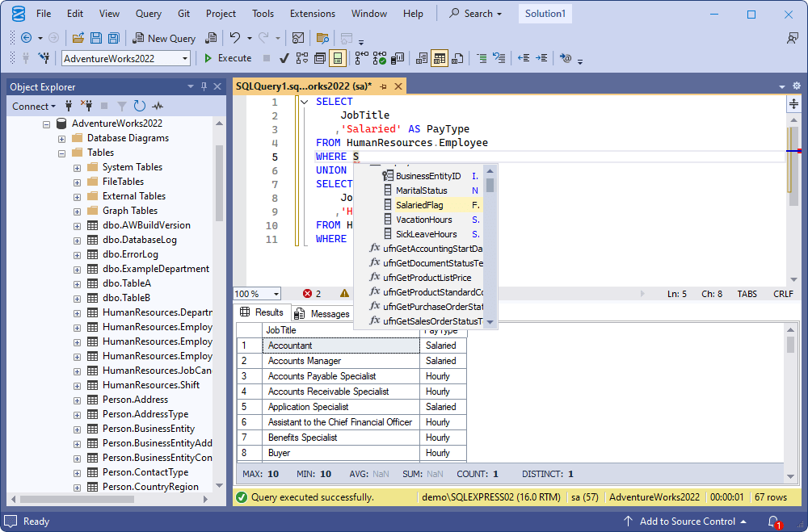Refresh the Object Explorer

point(137,106)
